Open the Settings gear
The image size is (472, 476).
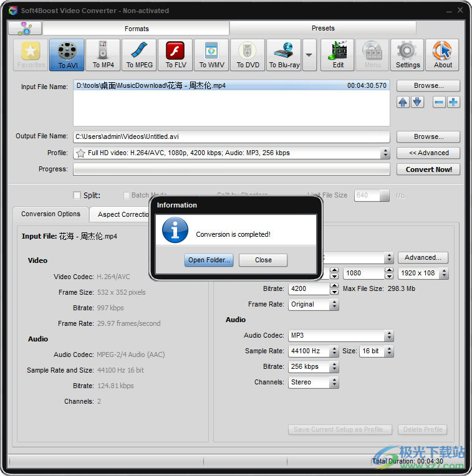(407, 55)
